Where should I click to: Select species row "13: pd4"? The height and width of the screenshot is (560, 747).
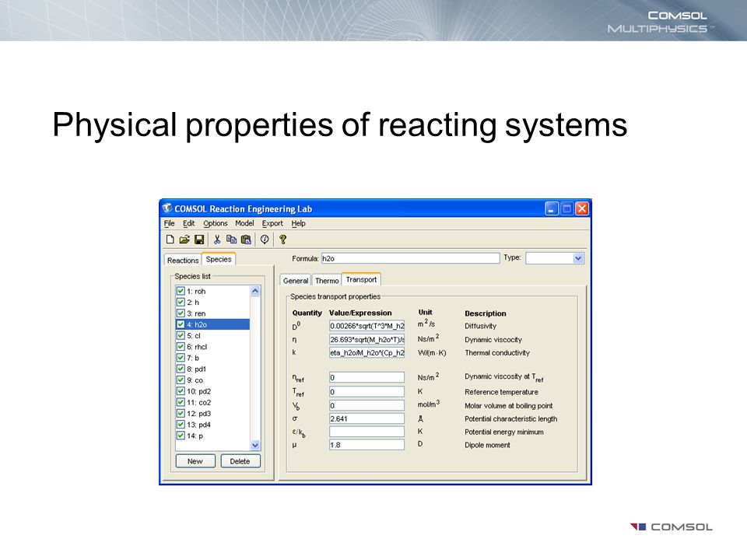click(x=212, y=425)
